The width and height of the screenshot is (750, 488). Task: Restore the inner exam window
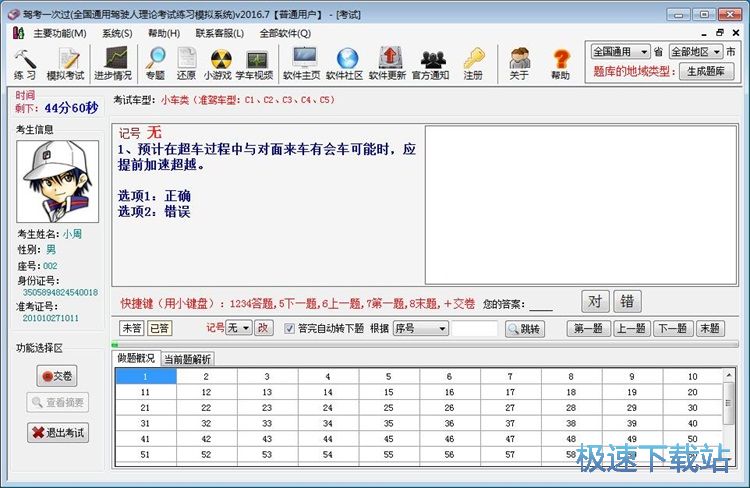[719, 33]
